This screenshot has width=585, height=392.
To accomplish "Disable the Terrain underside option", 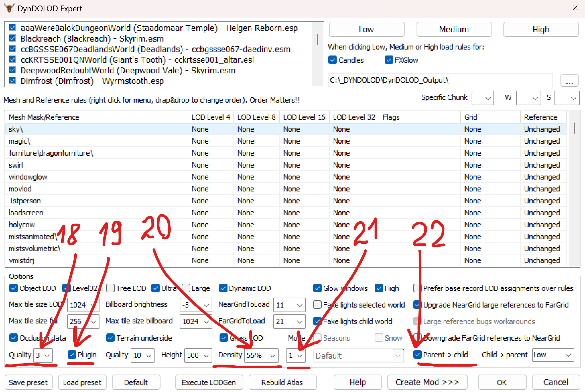I will point(110,338).
